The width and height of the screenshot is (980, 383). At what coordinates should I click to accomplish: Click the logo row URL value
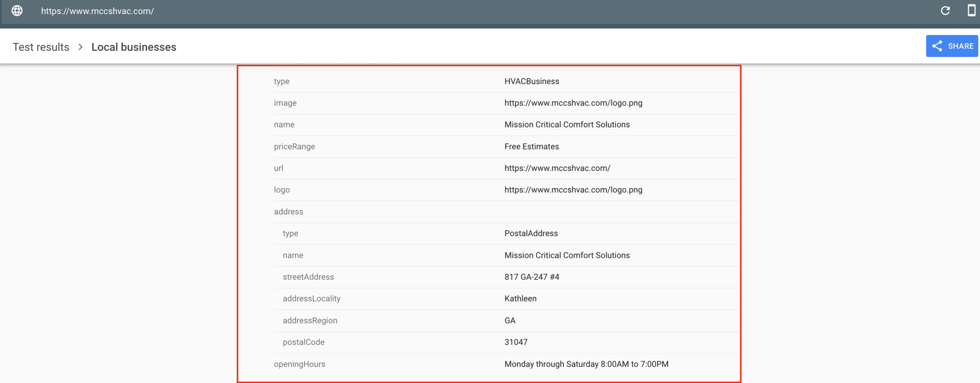[x=573, y=190]
